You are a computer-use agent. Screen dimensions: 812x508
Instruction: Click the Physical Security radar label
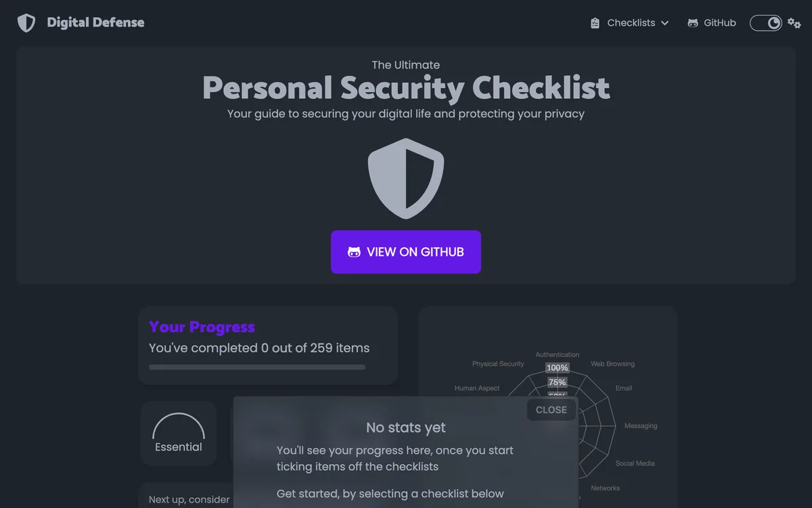click(x=498, y=364)
